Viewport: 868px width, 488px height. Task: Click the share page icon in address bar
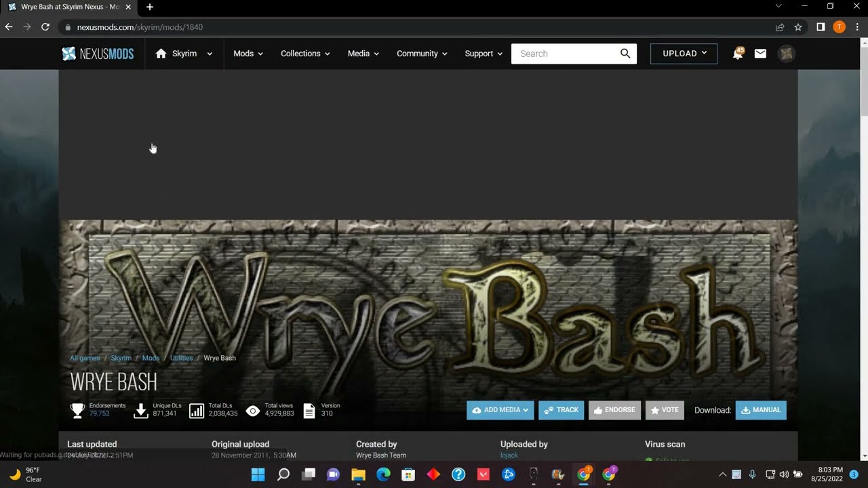[780, 27]
